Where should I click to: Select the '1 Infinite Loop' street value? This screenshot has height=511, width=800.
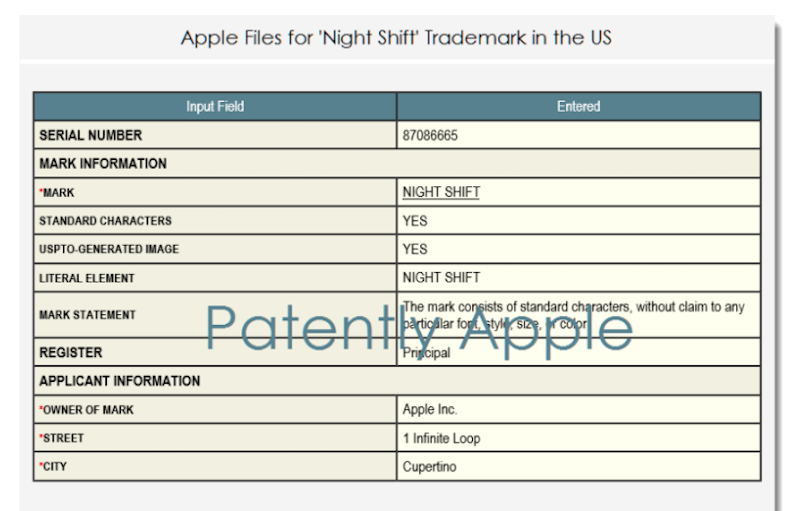tap(440, 437)
